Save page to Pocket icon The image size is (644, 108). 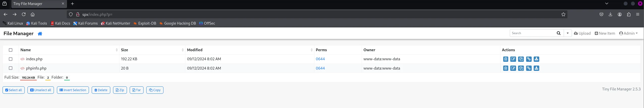pyautogui.click(x=601, y=14)
